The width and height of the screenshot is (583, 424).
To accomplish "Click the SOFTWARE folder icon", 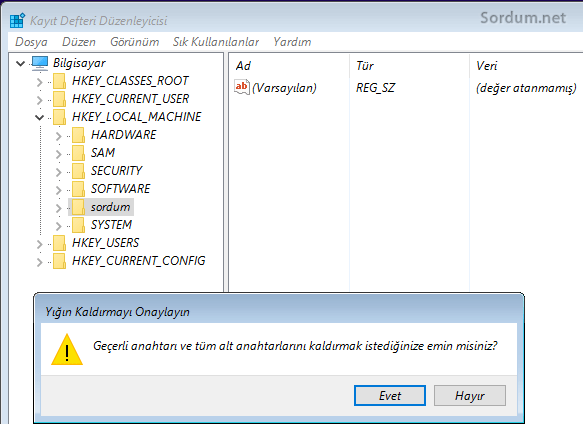I will pyautogui.click(x=78, y=189).
